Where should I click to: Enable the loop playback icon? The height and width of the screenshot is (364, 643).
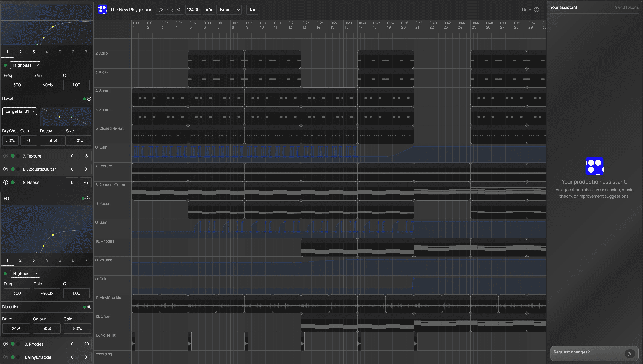[x=170, y=10]
